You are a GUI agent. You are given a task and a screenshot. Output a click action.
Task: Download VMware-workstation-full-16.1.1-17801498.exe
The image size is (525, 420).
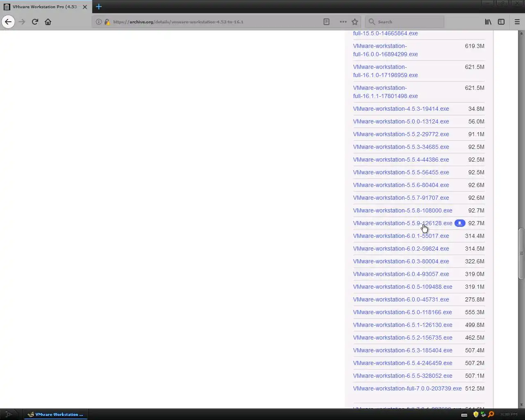point(386,92)
